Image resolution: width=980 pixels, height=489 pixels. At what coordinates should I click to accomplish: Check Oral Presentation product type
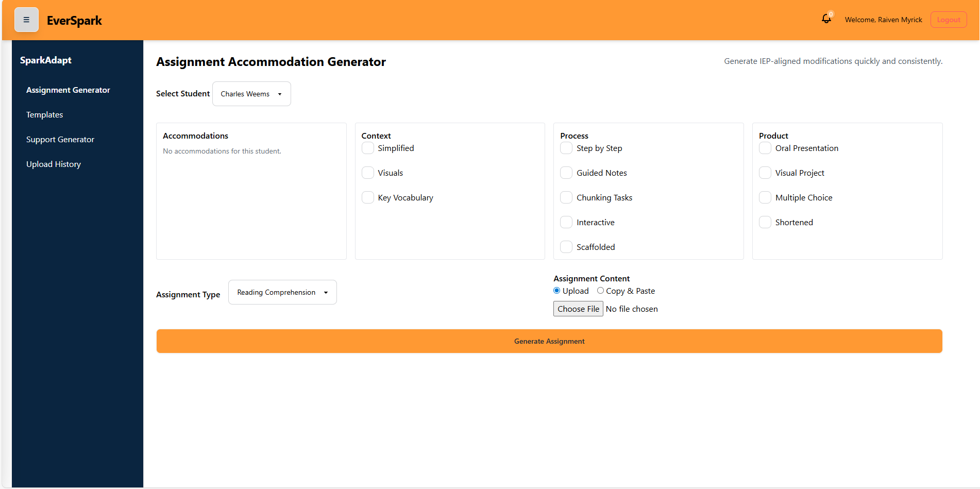(765, 148)
